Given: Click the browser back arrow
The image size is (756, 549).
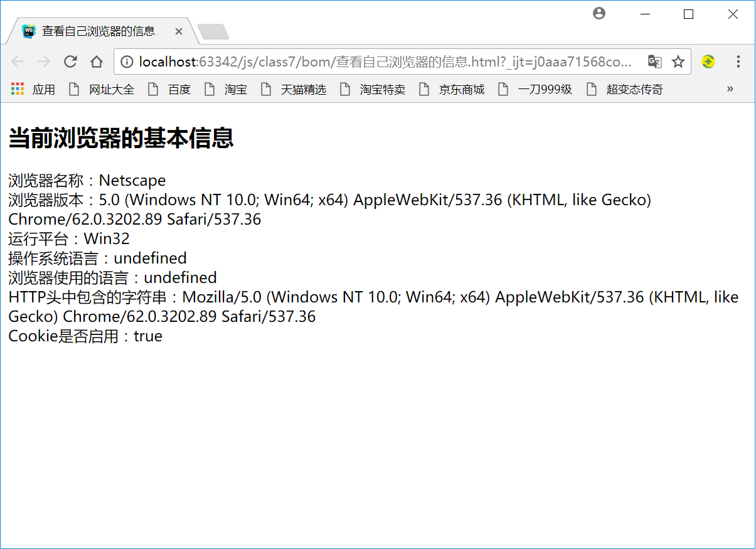Looking at the screenshot, I should pyautogui.click(x=18, y=61).
